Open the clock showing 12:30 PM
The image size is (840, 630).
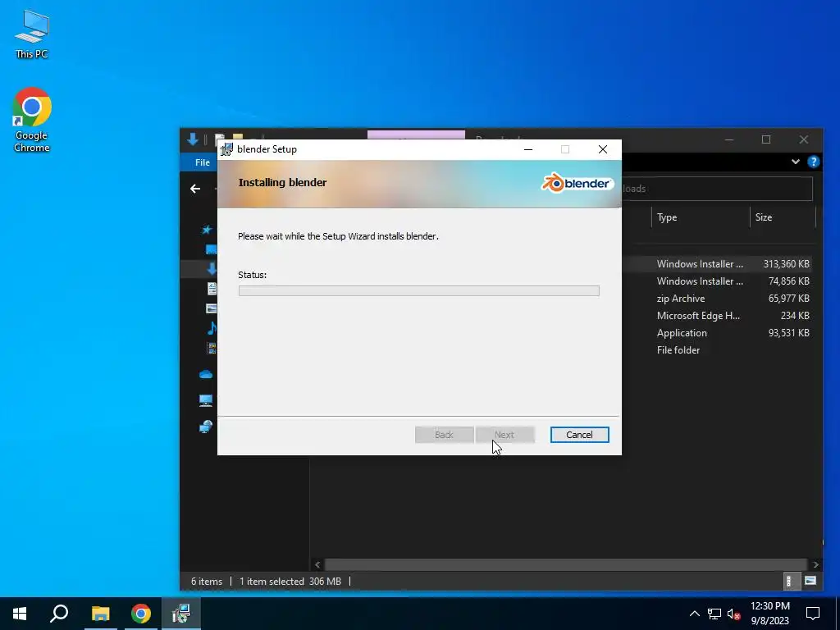[769, 614]
